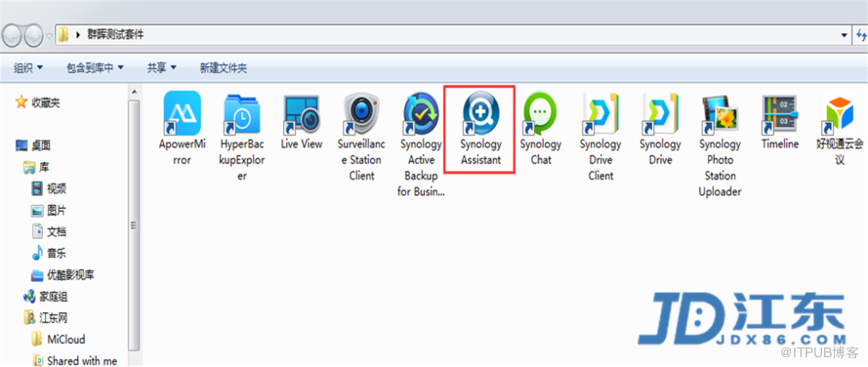
Task: Open the Synology Chat shortcut
Action: coord(540,129)
